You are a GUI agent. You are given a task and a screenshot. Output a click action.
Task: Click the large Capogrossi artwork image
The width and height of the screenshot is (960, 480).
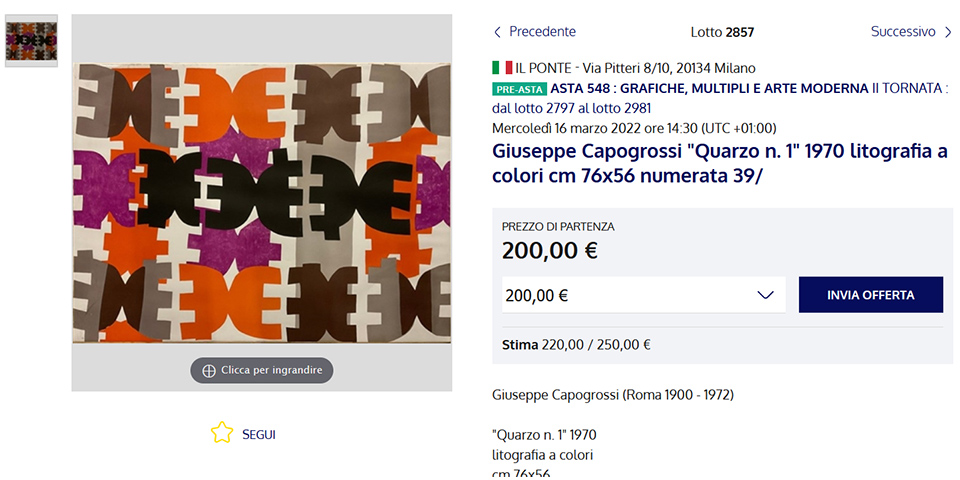(x=262, y=202)
